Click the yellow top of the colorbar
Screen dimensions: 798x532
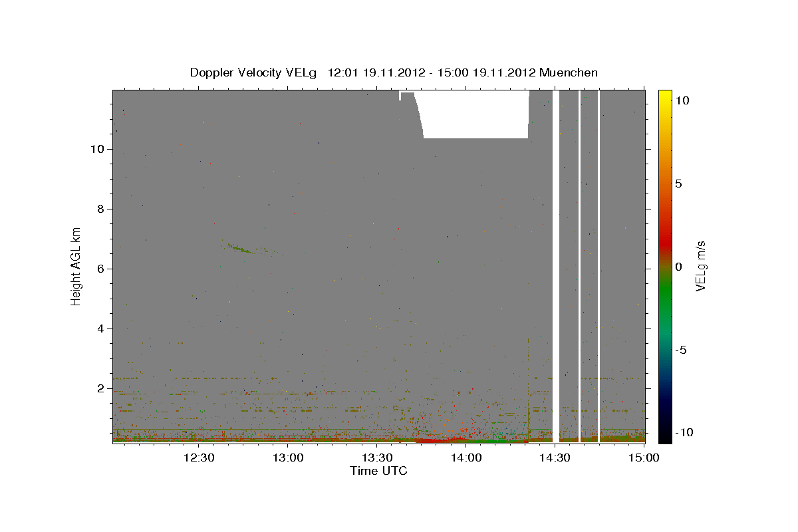(x=664, y=96)
